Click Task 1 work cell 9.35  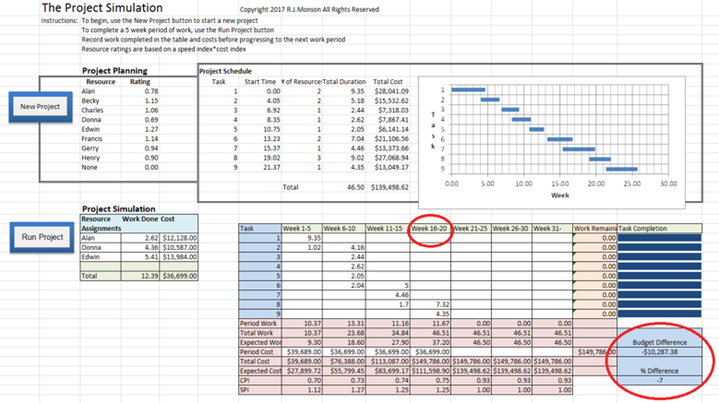pyautogui.click(x=302, y=238)
